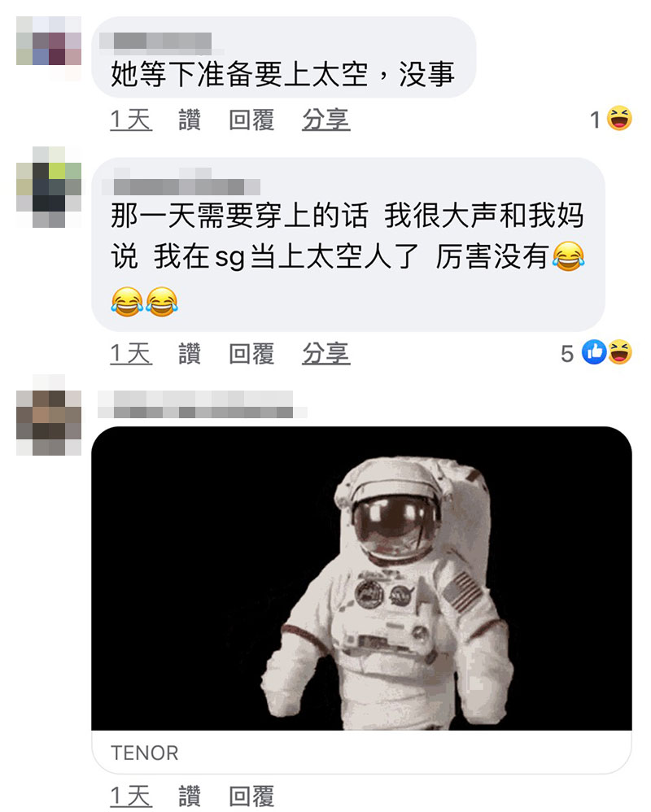Image resolution: width=651 pixels, height=812 pixels.
Task: Click the laughing emoji beside the thumbs-up
Action: tap(620, 352)
